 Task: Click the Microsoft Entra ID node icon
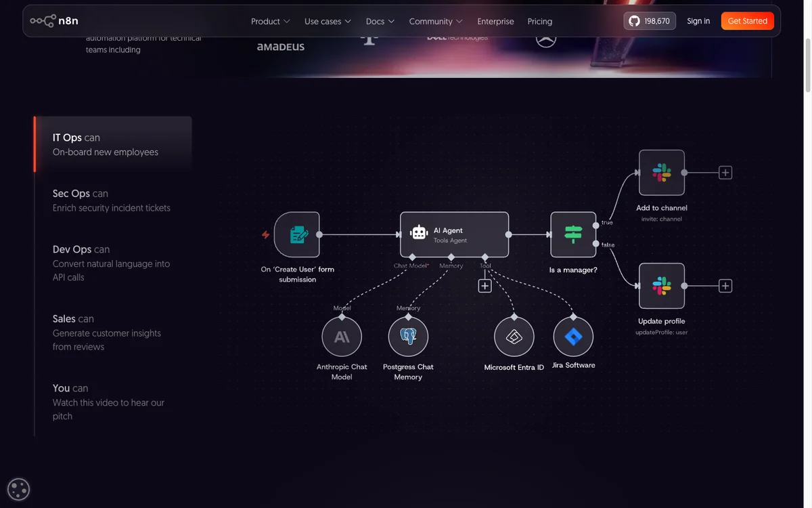coord(514,337)
